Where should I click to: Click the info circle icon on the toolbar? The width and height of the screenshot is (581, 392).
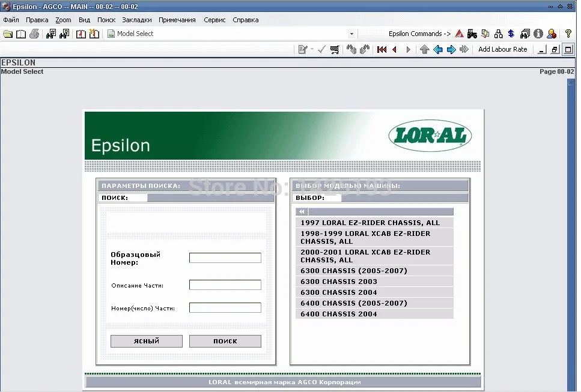tap(538, 34)
